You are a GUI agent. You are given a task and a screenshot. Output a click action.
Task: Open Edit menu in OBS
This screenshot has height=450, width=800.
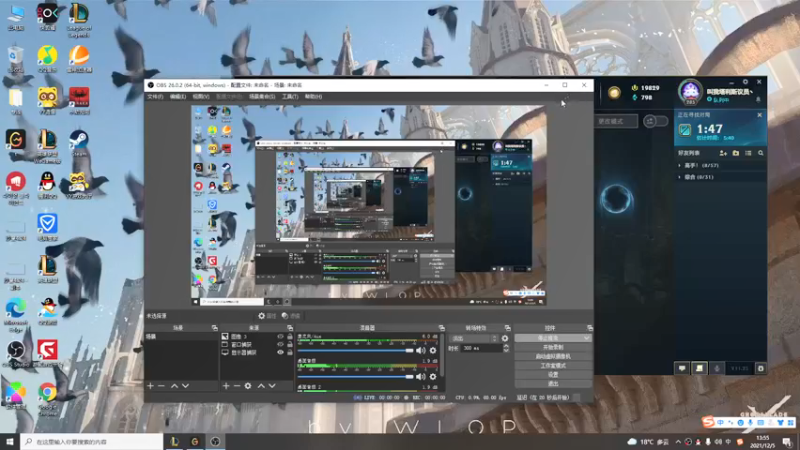click(x=178, y=96)
